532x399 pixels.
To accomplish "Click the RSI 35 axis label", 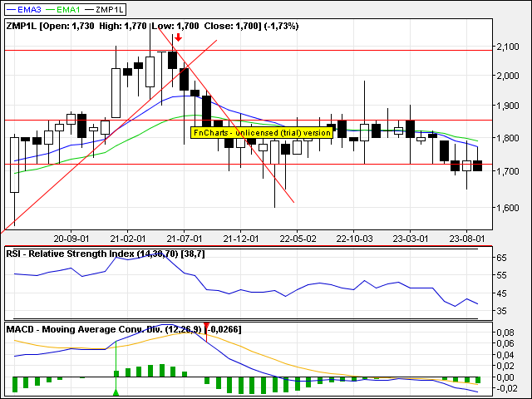I will point(502,311).
